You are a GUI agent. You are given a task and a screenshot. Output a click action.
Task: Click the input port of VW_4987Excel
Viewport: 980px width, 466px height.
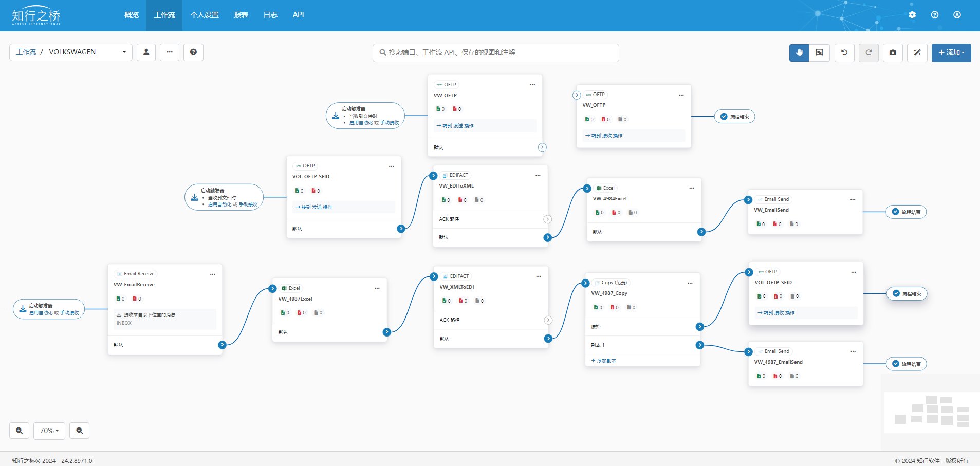tap(273, 289)
